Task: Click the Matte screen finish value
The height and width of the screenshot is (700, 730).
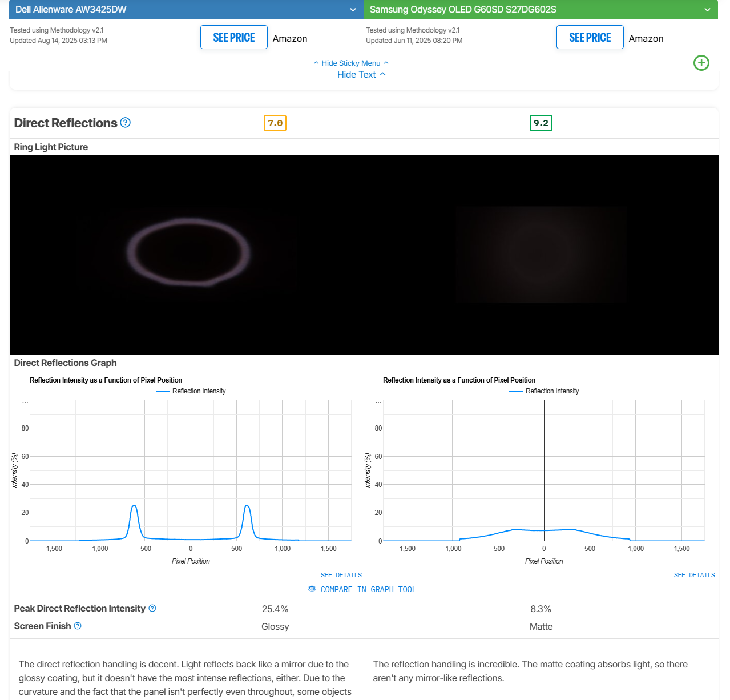Action: (541, 626)
